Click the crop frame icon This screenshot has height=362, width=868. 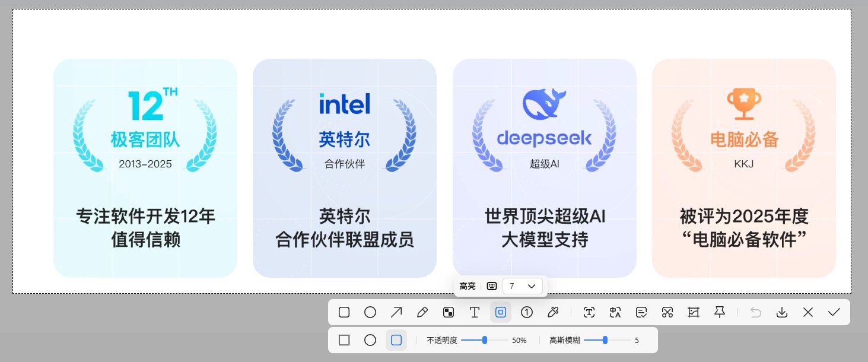coord(694,312)
